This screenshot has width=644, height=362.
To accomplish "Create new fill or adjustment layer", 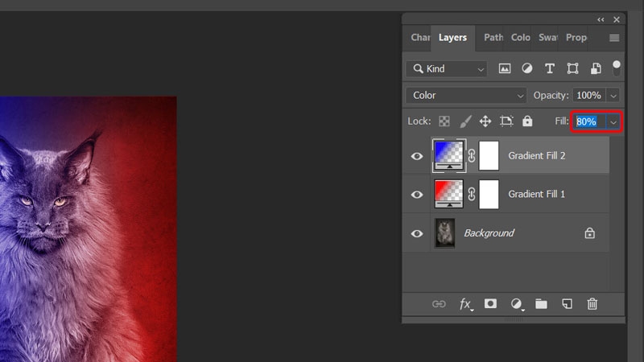I will click(517, 304).
